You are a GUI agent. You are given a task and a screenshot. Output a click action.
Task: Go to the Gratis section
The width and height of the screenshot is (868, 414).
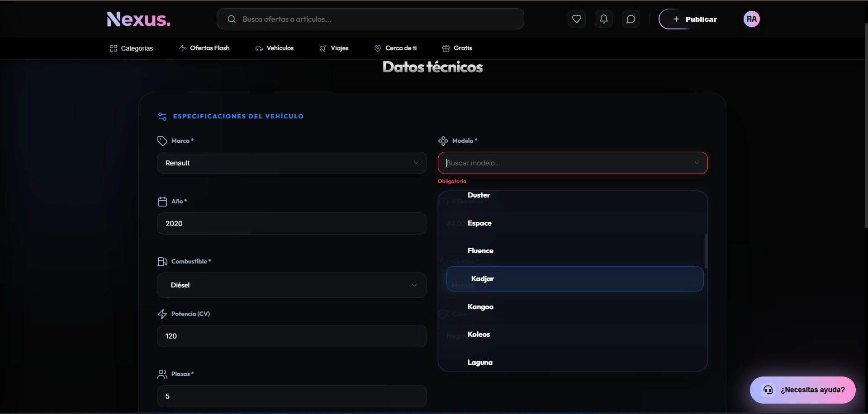coord(457,48)
